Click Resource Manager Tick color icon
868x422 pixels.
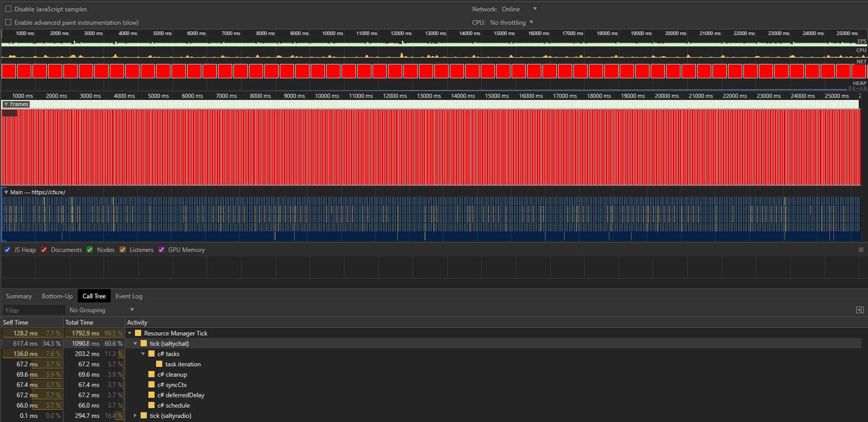pos(138,333)
